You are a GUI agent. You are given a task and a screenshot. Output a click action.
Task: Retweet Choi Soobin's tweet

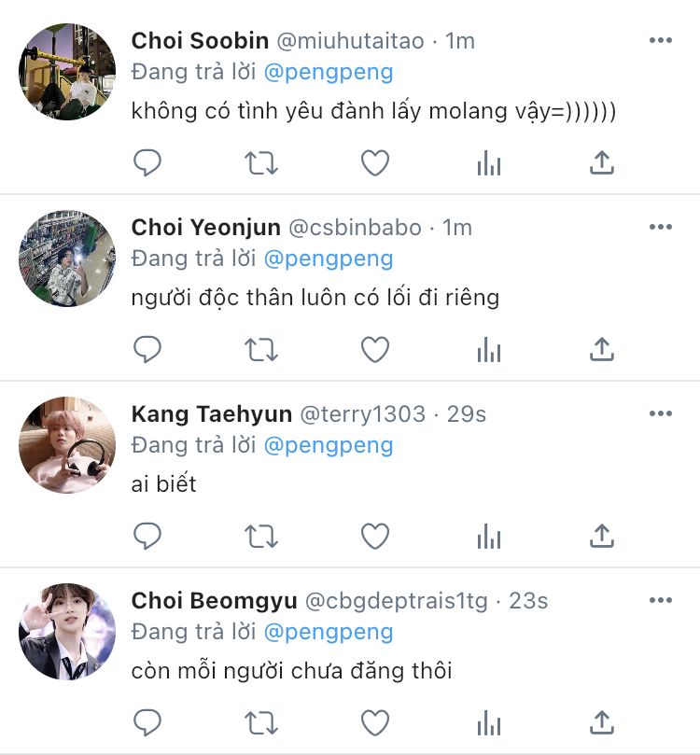(x=261, y=163)
